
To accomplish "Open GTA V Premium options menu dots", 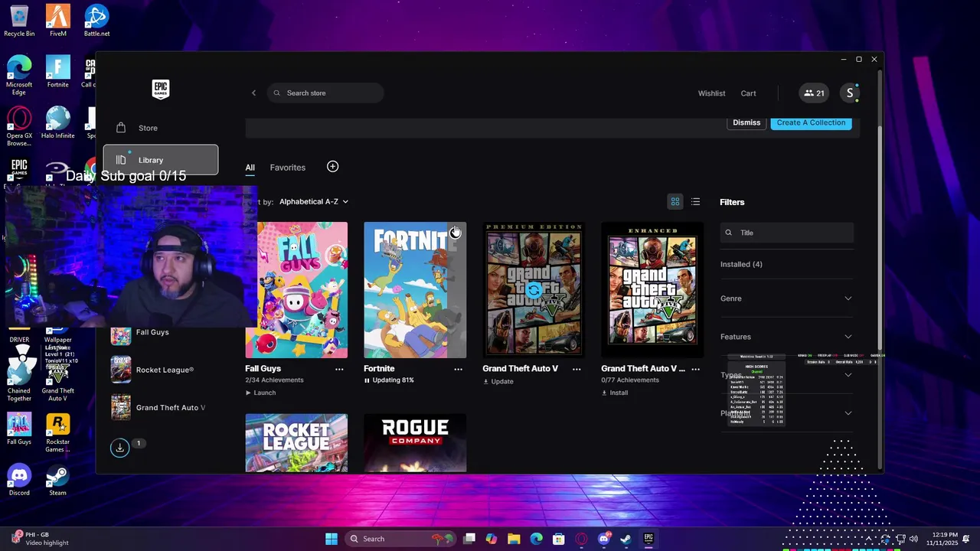I will [x=577, y=369].
